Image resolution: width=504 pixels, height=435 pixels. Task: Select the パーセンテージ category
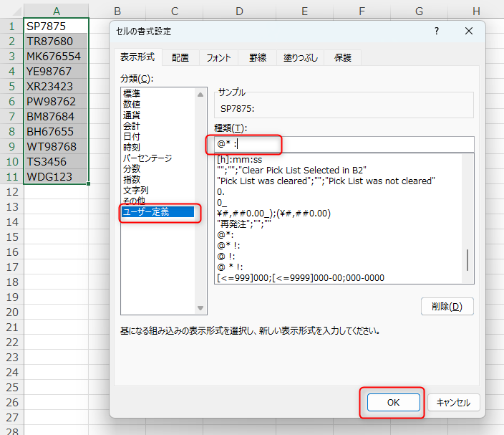tap(147, 158)
